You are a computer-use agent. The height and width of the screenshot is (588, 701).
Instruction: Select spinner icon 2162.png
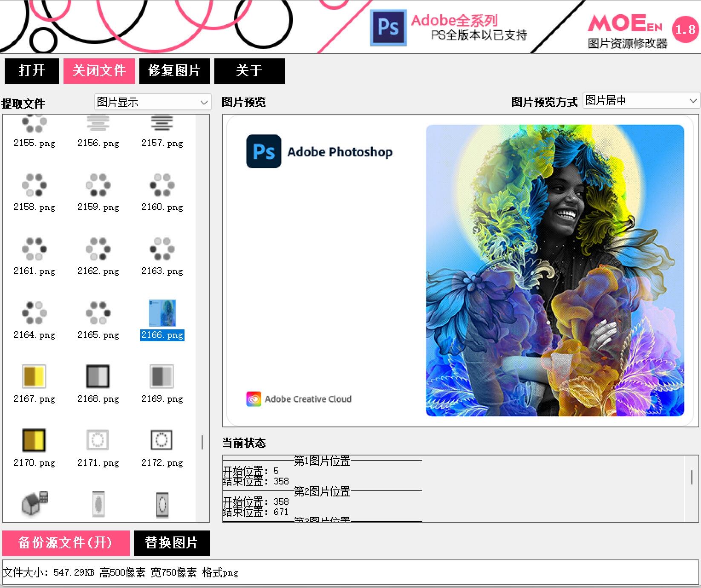click(x=98, y=257)
